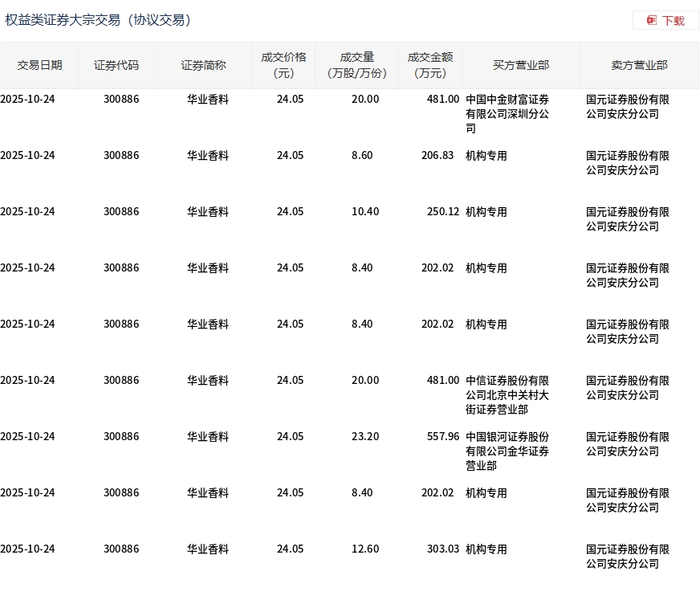Click the 证券简称 column header
The width and height of the screenshot is (700, 596).
click(203, 65)
